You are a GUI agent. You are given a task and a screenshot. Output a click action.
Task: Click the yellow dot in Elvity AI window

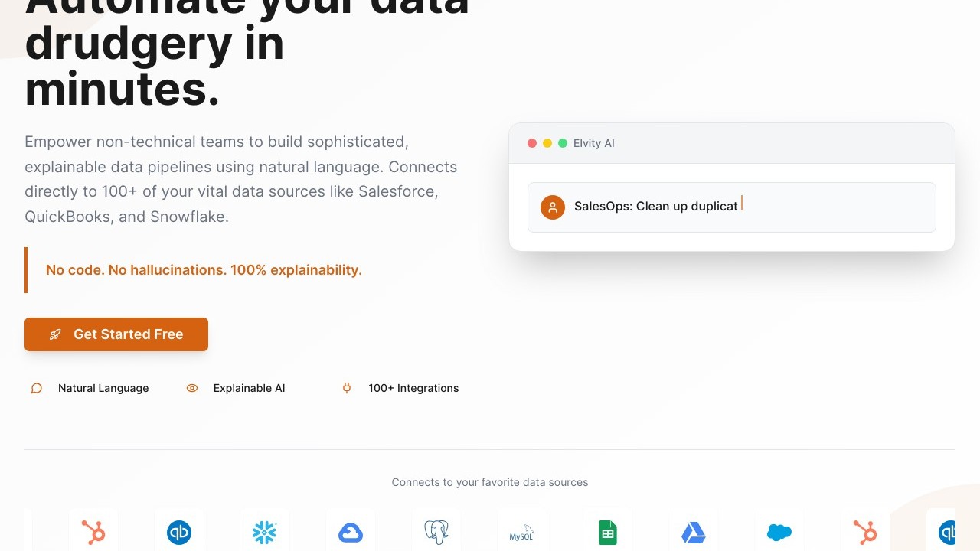547,143
